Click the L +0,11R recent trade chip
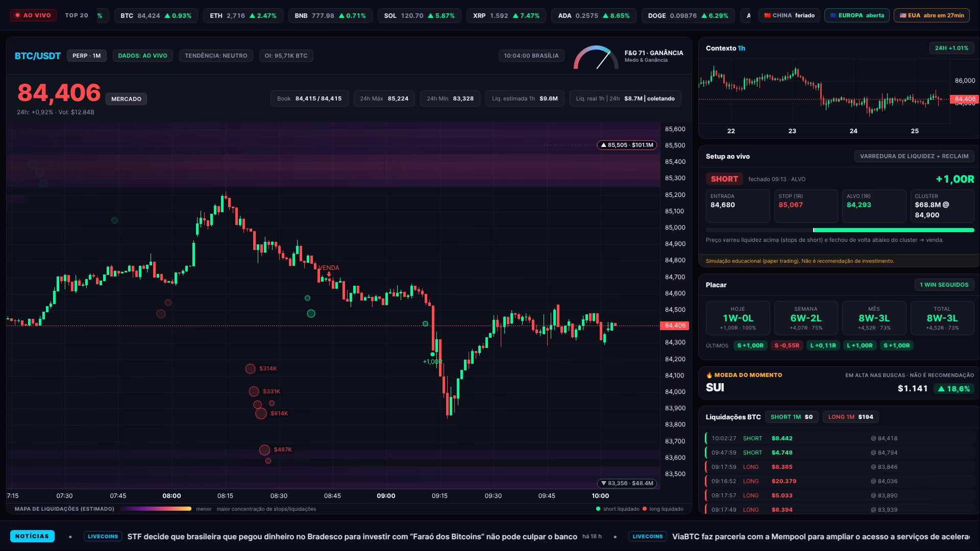980x551 pixels. 823,345
